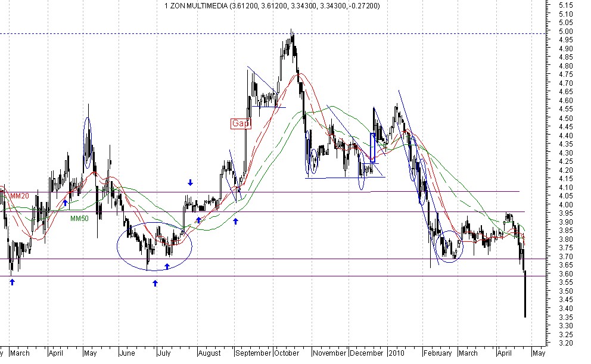Image resolution: width=591 pixels, height=364 pixels.
Task: Select the August month label
Action: [x=209, y=353]
